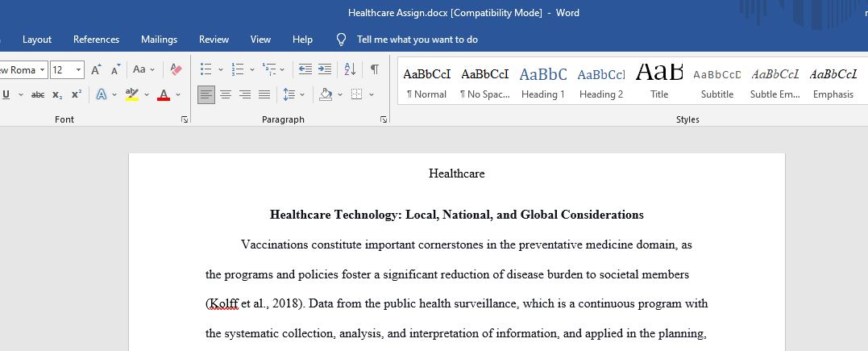Toggle strikethrough formatting
Viewport: 868px width, 351px height.
tap(38, 95)
